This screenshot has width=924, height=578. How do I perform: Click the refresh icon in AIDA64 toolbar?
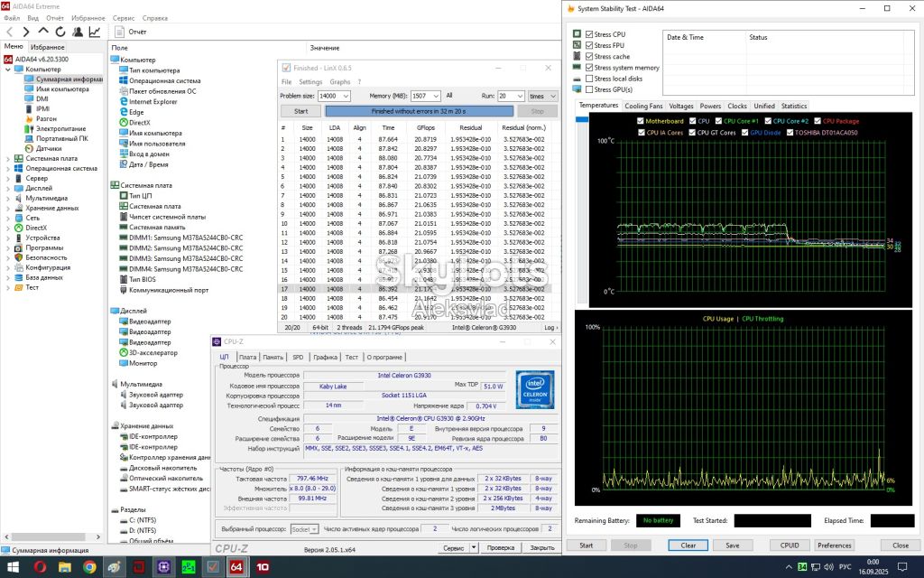60,32
